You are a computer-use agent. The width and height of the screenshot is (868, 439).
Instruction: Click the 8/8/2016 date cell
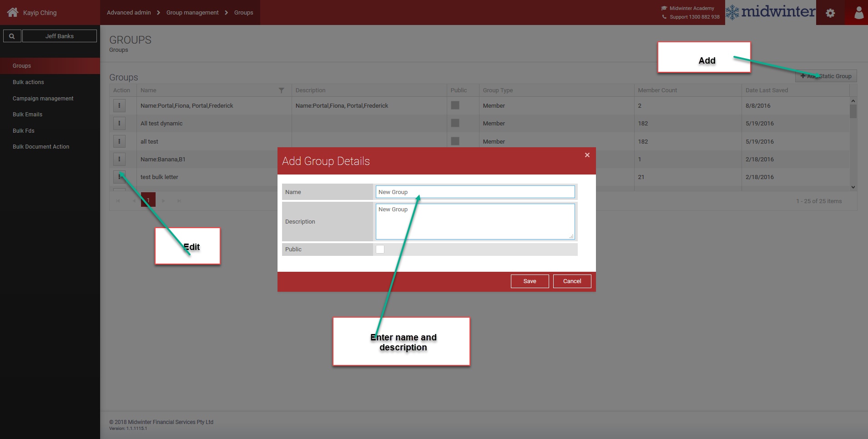coord(758,106)
